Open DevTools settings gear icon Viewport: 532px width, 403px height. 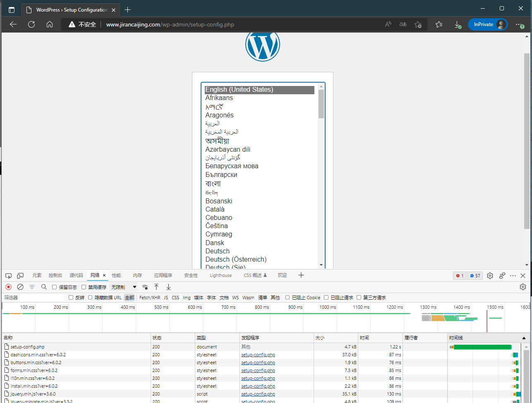point(490,276)
